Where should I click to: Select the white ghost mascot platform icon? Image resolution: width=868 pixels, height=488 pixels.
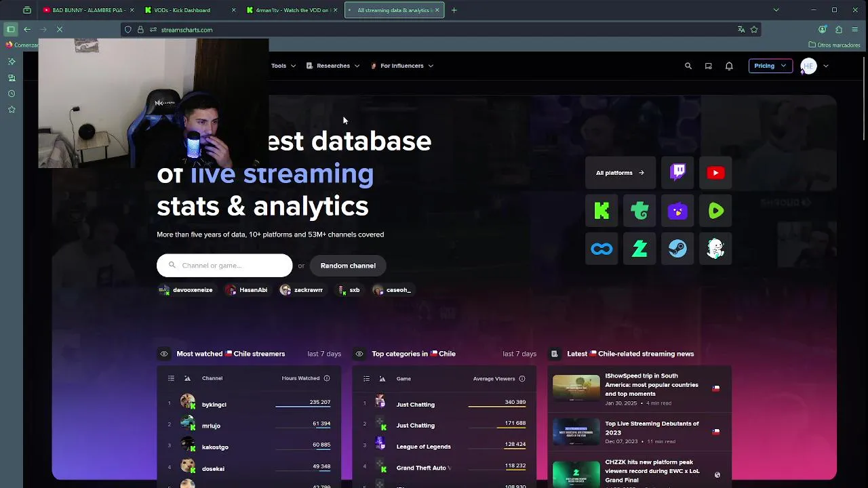click(715, 249)
